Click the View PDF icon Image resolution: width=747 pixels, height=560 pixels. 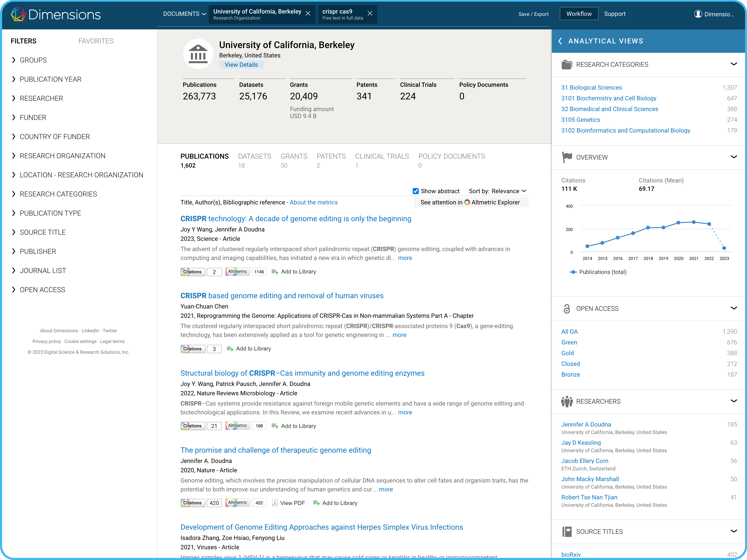pyautogui.click(x=275, y=503)
